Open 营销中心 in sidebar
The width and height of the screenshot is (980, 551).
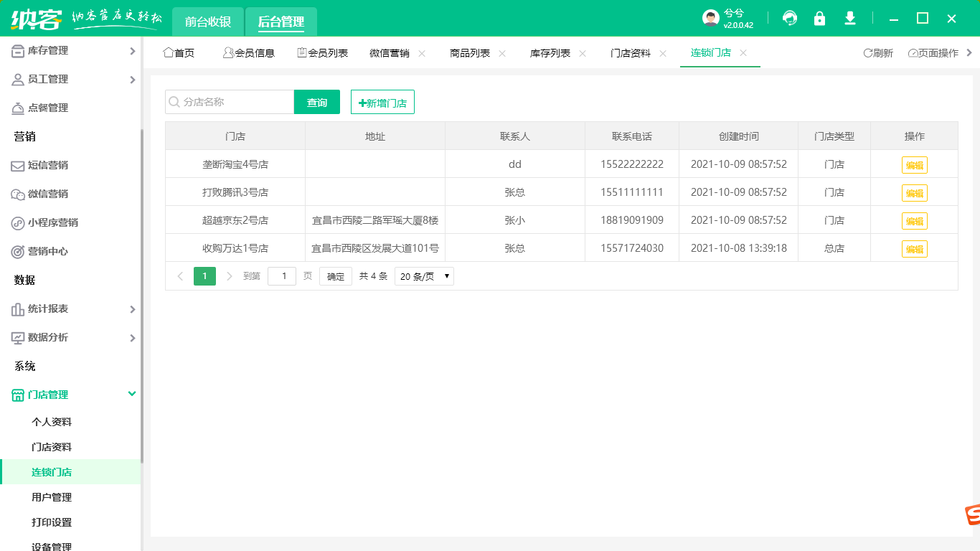(x=47, y=251)
